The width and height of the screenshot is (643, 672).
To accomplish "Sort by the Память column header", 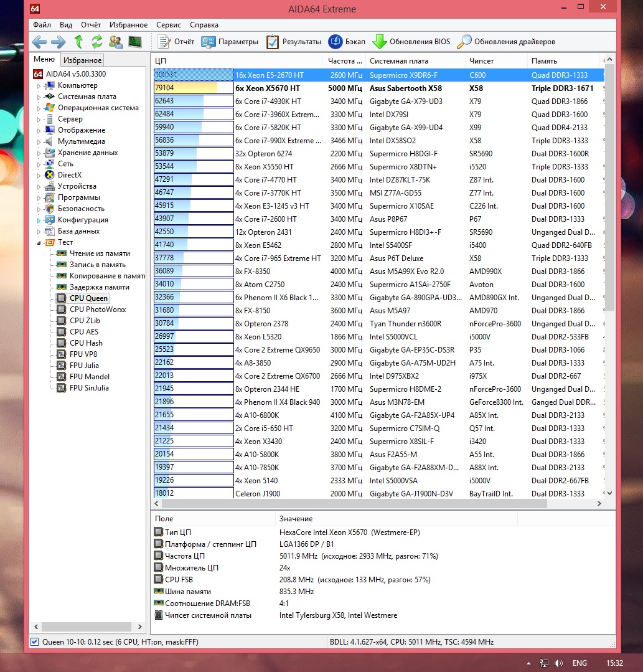I will (x=563, y=61).
